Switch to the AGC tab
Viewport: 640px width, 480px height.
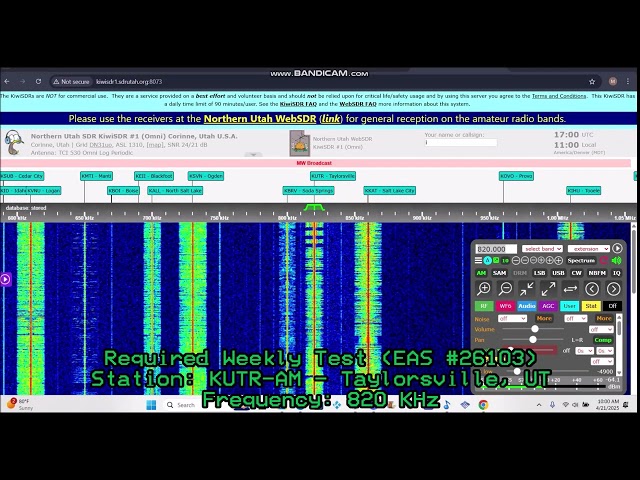coord(548,306)
